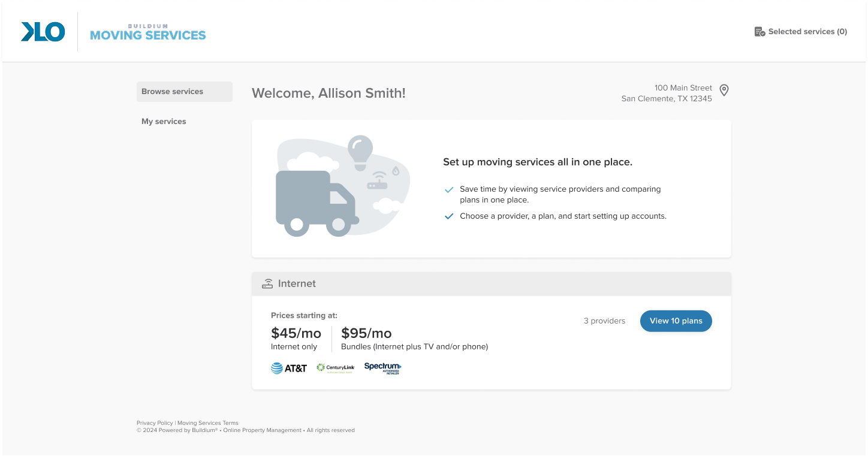Open the Browse services tab
This screenshot has height=456, width=868.
(184, 92)
